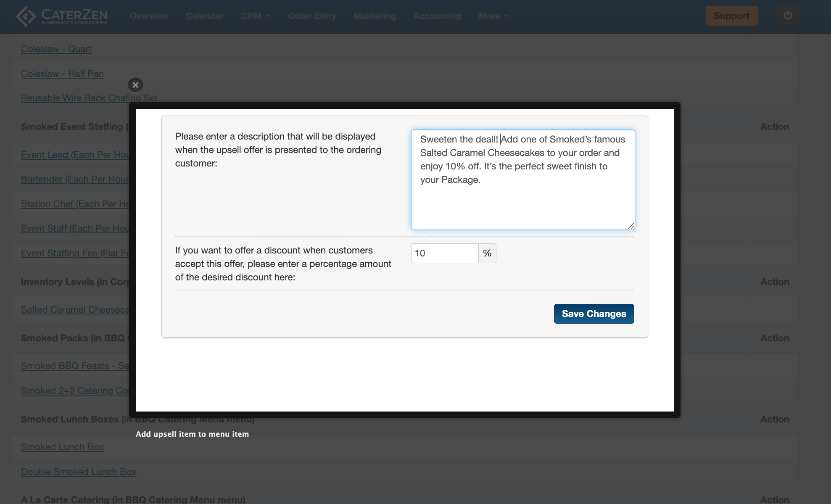Viewport: 831px width, 504px height.
Task: Click the CaterZen logo
Action: (62, 16)
